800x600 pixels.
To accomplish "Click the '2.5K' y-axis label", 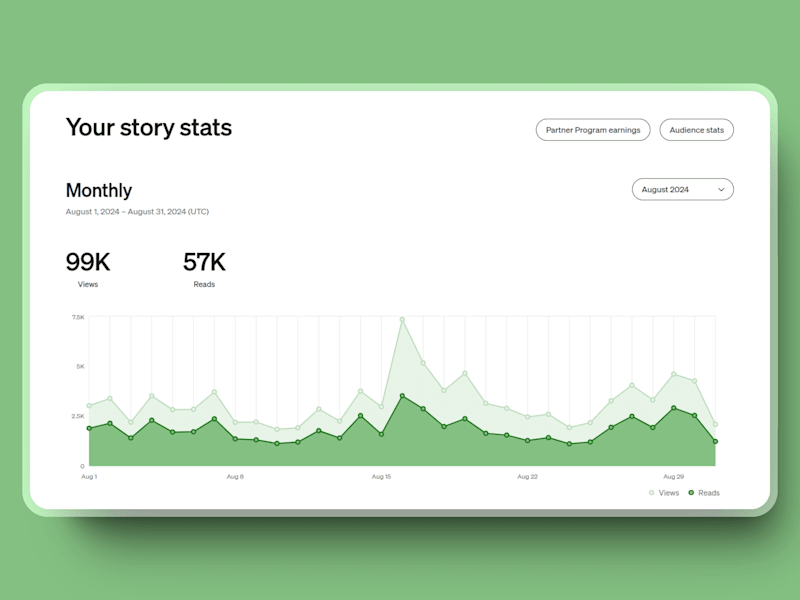I will (x=78, y=416).
